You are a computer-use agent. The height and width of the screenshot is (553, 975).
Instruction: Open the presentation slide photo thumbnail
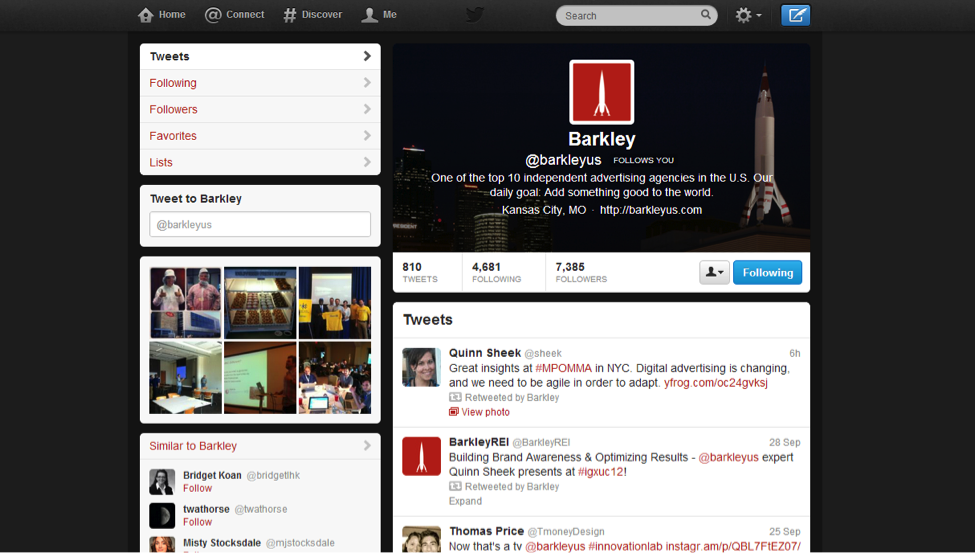tap(260, 378)
